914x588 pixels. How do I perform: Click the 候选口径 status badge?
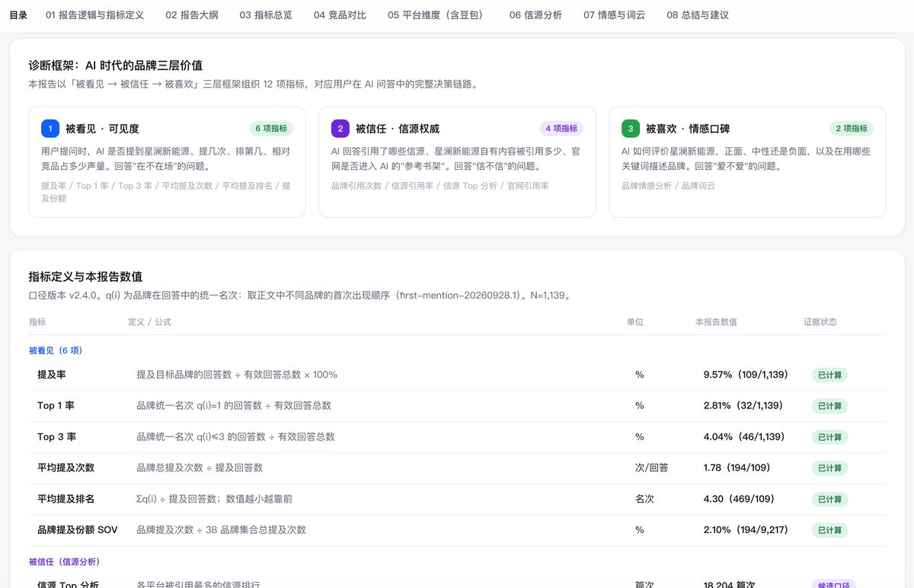833,584
